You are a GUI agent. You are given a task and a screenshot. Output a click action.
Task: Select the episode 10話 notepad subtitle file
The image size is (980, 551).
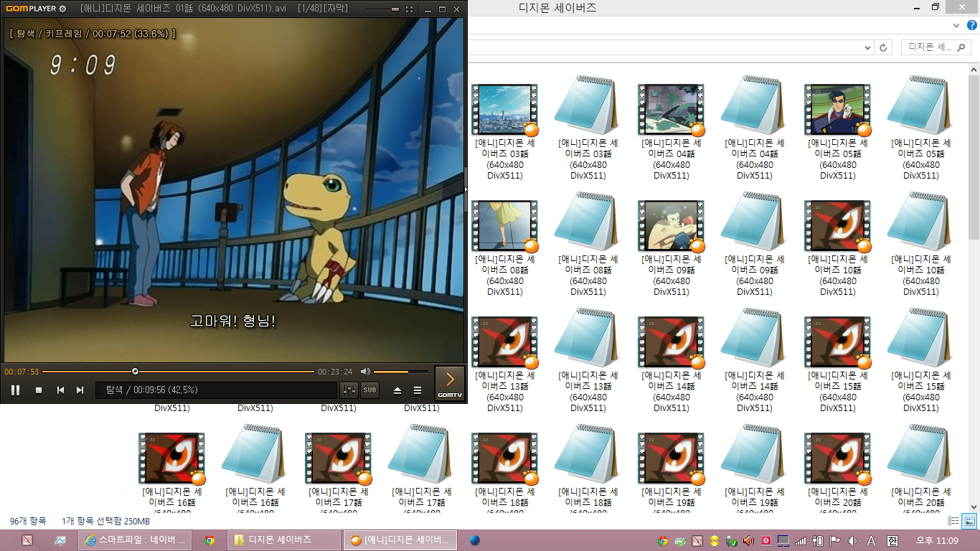[920, 244]
